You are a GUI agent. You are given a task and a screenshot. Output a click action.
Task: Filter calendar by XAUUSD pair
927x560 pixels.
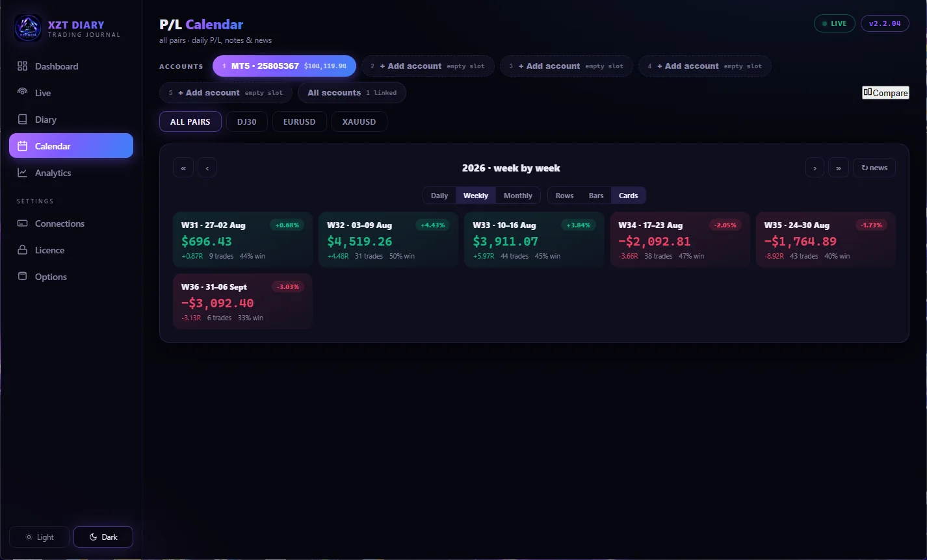click(x=359, y=121)
